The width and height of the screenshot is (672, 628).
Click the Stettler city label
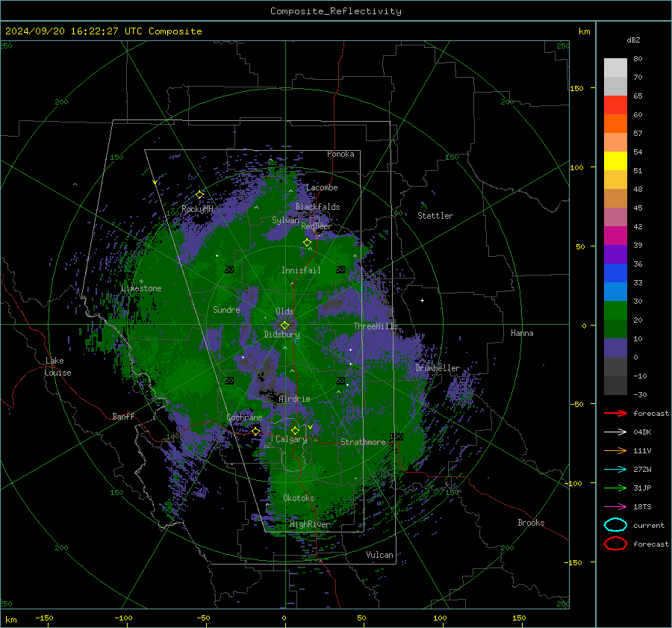tap(435, 216)
